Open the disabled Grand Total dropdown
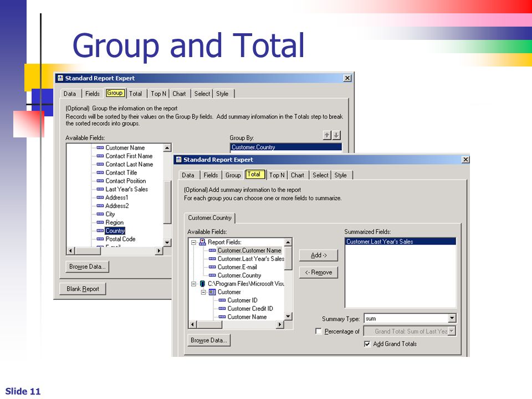Viewport: 532px width, 399px height. click(452, 331)
